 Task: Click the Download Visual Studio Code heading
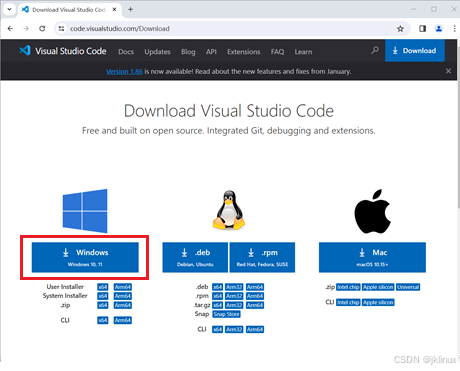pyautogui.click(x=229, y=111)
